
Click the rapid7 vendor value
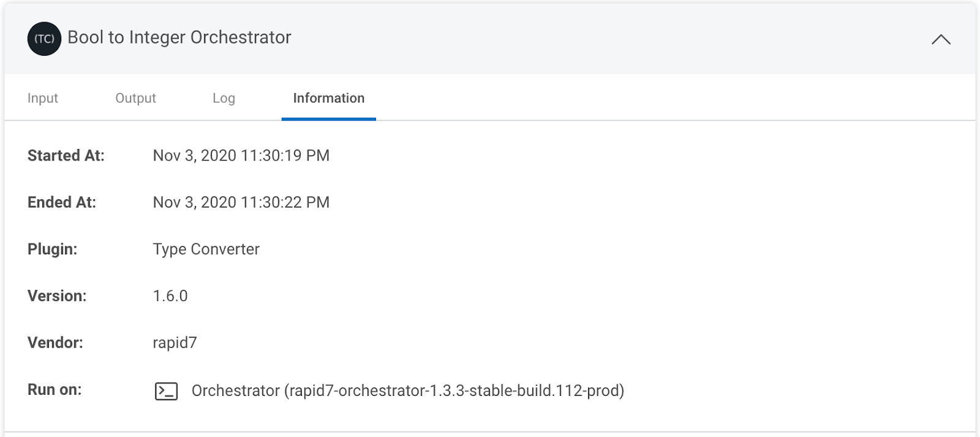pyautogui.click(x=175, y=343)
